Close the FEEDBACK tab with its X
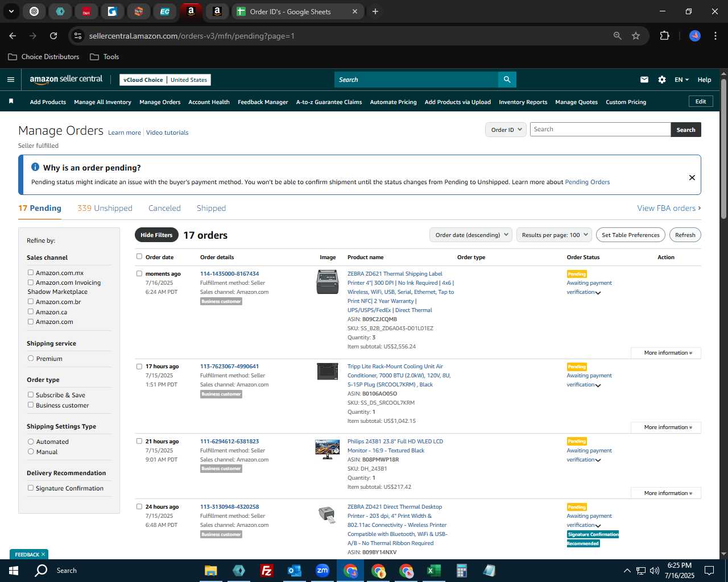The width and height of the screenshot is (728, 582). click(x=43, y=554)
